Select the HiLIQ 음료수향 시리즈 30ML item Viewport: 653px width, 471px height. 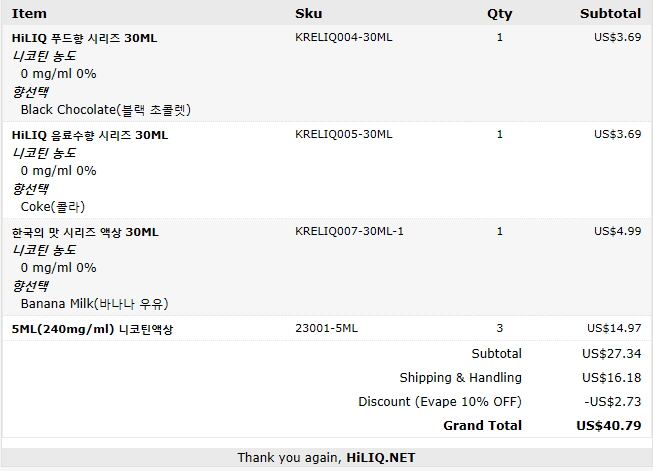coord(90,135)
